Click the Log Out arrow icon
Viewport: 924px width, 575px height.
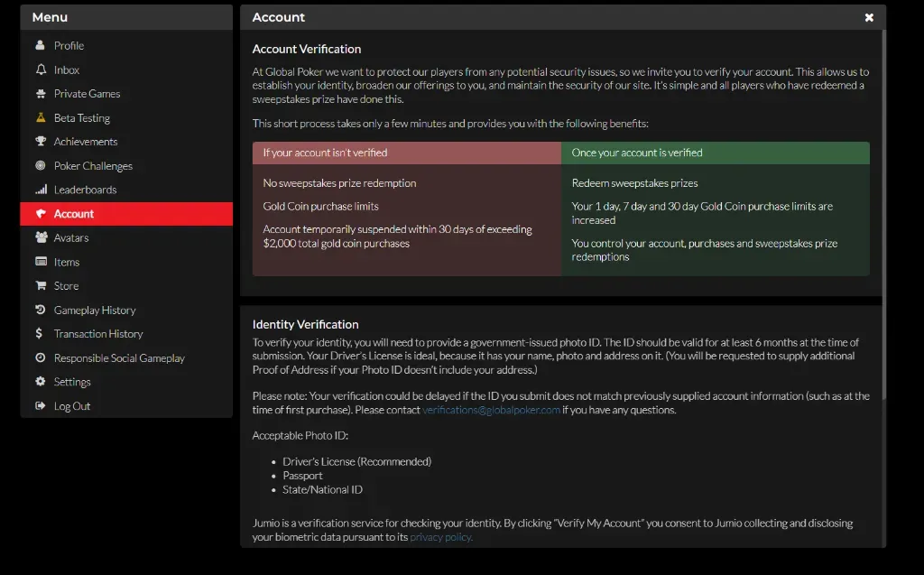(x=40, y=405)
